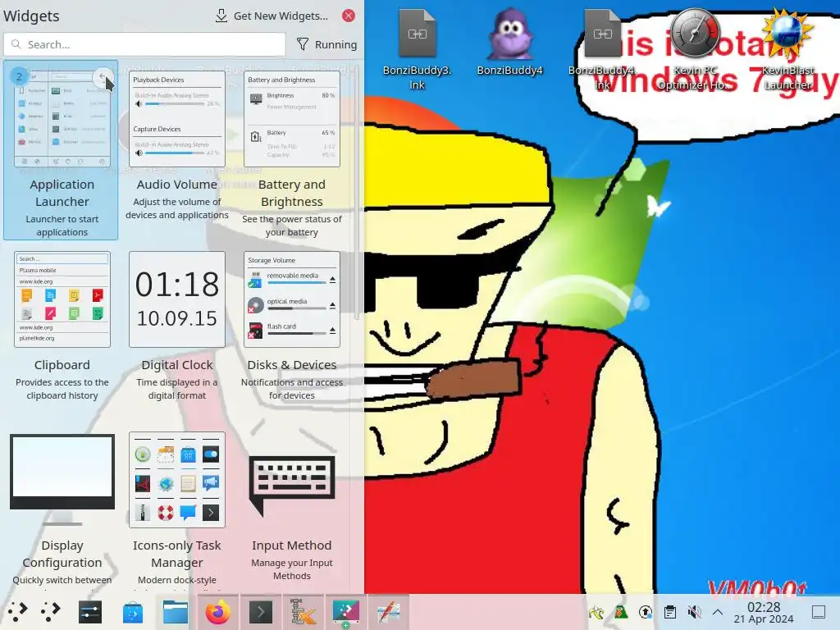Click Get New Widgets... button
This screenshot has height=630, width=840.
pos(272,16)
